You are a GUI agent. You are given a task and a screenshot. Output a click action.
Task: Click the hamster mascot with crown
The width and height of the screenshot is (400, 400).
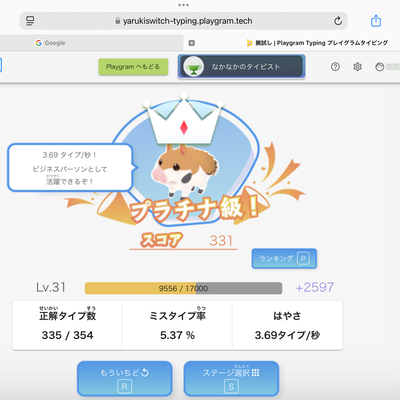184,147
